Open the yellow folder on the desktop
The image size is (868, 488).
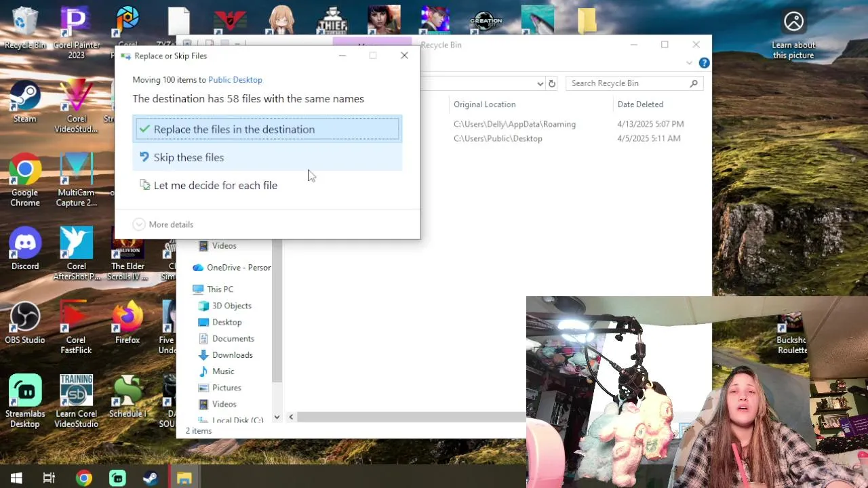pyautogui.click(x=587, y=20)
